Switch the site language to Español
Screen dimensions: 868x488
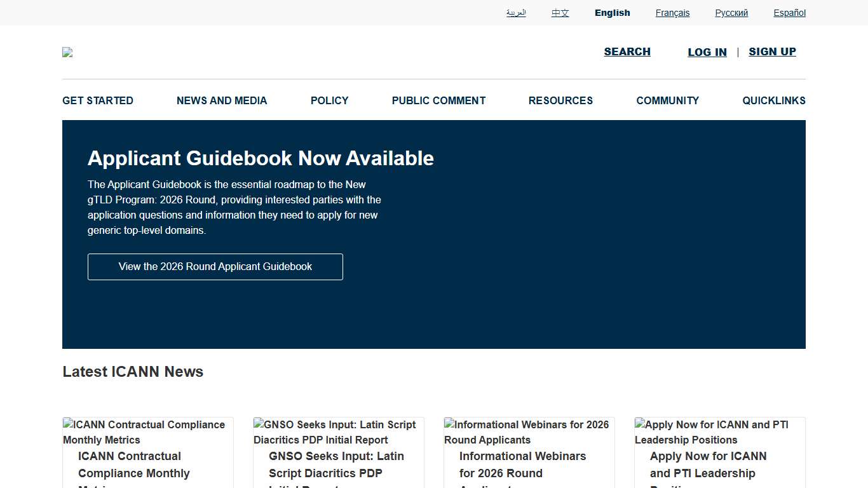[x=789, y=13]
